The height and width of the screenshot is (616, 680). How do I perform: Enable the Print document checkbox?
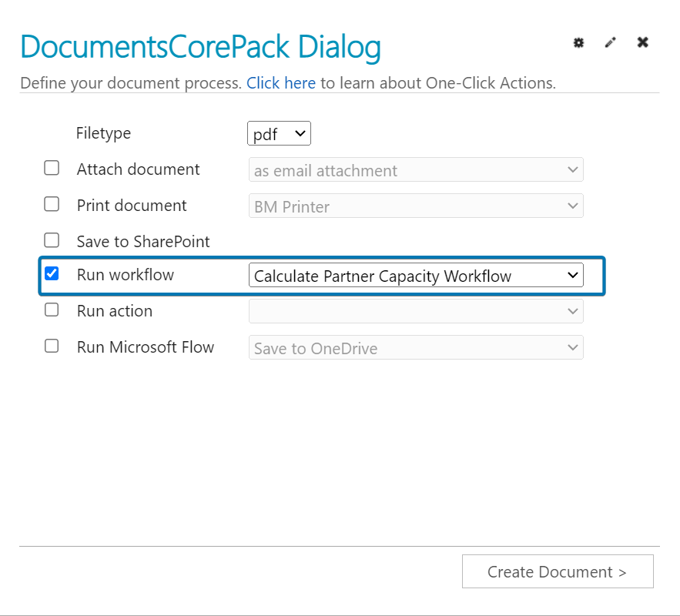[x=52, y=204]
